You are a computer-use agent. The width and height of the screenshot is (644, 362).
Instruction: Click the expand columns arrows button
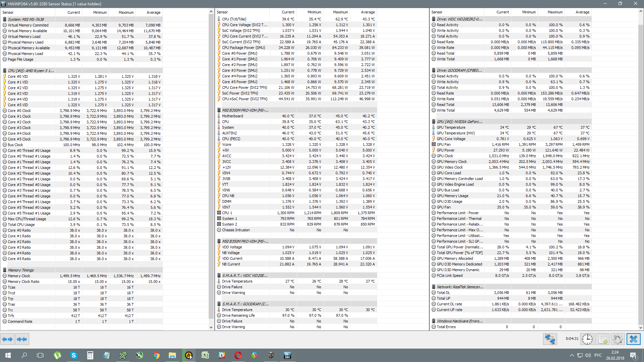pos(7,339)
